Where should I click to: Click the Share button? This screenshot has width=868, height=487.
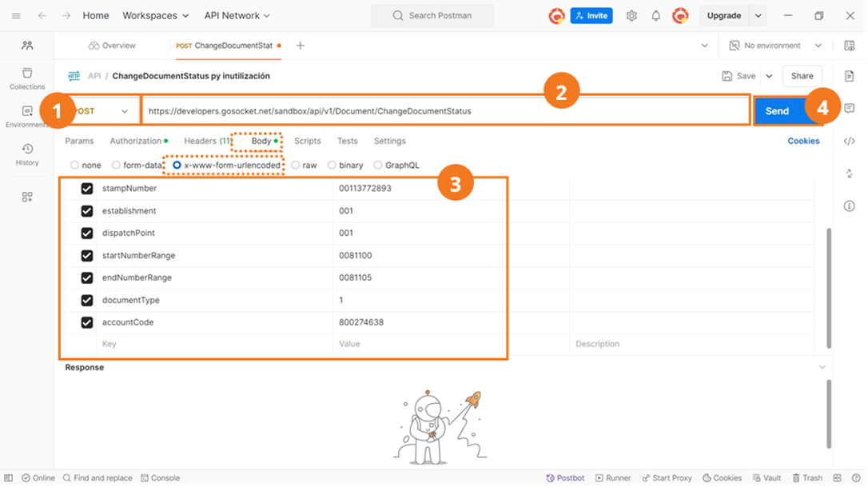tap(802, 76)
